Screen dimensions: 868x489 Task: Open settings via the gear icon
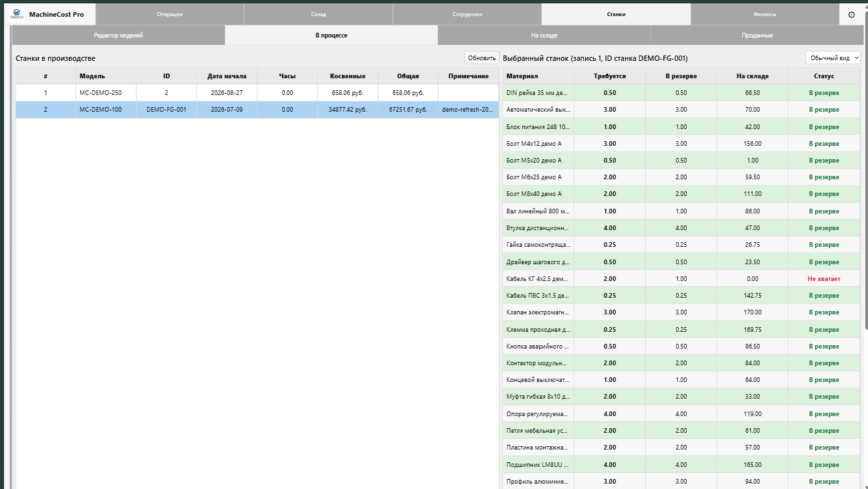(851, 14)
